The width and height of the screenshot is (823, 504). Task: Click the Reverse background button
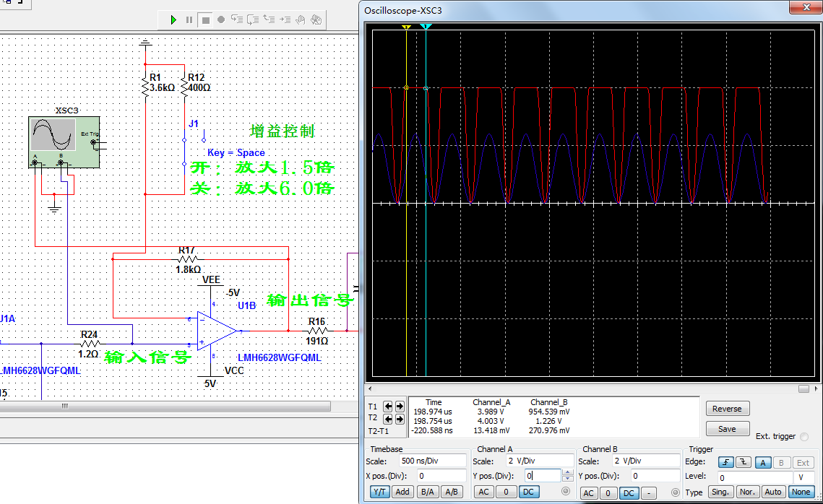point(727,409)
